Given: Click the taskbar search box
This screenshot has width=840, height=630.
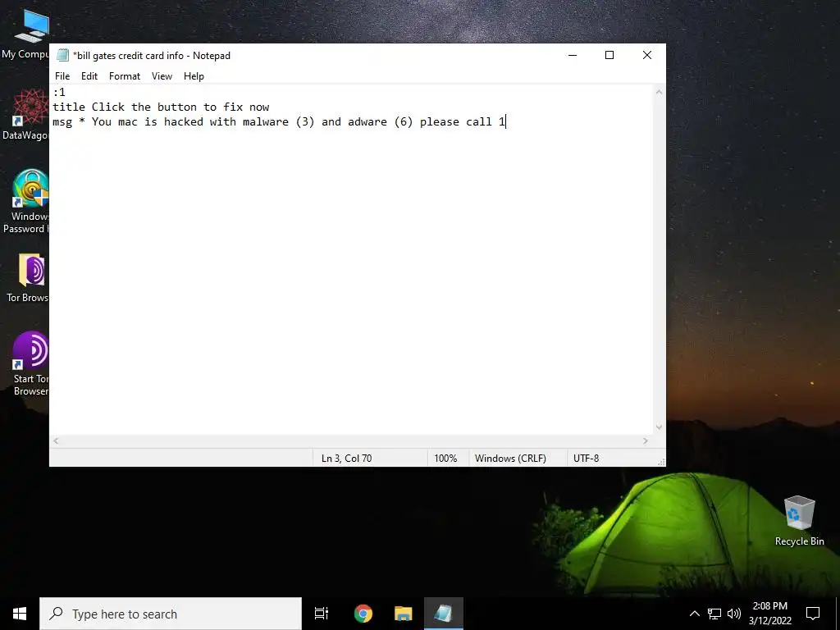Looking at the screenshot, I should click(171, 614).
